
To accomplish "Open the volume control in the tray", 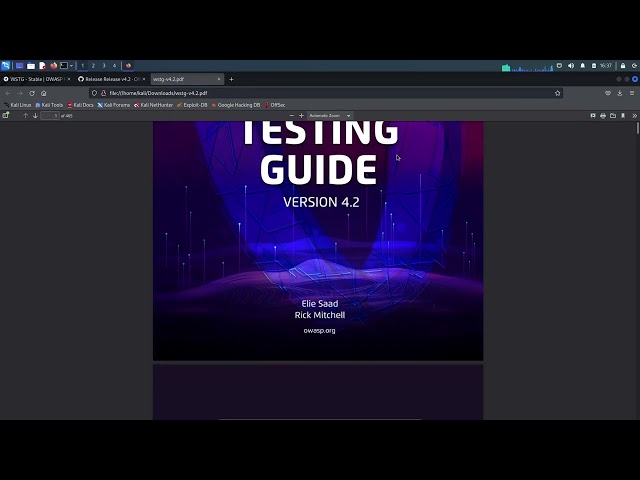I will [571, 66].
